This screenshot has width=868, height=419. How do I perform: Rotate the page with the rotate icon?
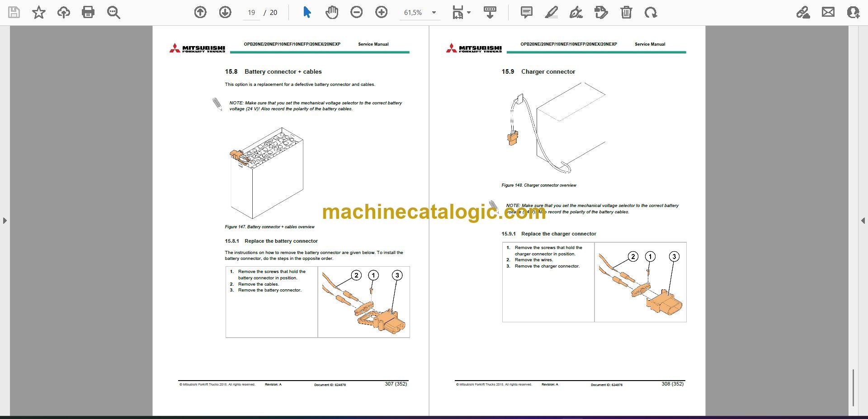[651, 12]
